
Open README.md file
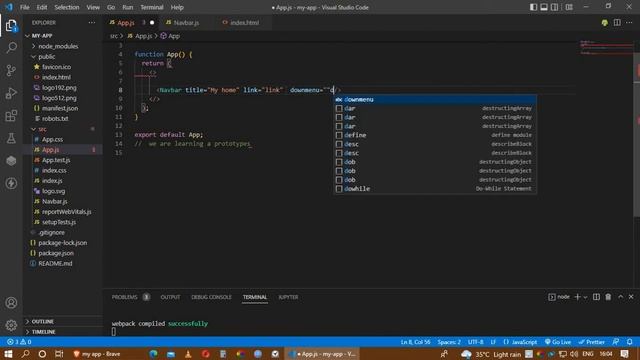pos(55,263)
